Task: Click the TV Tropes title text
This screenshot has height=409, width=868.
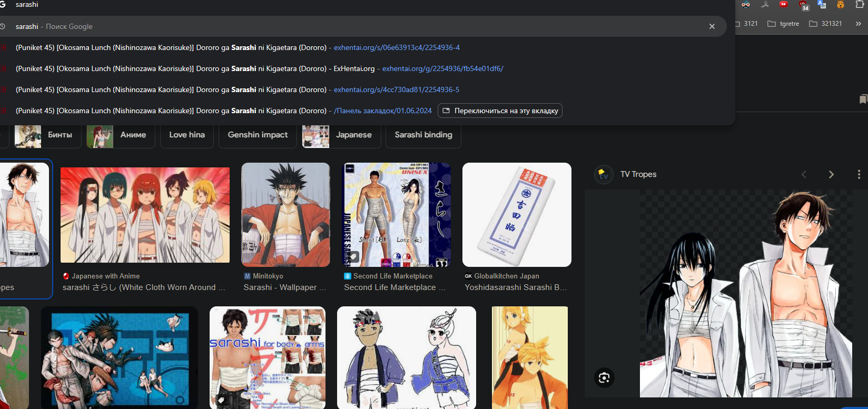Action: point(638,174)
